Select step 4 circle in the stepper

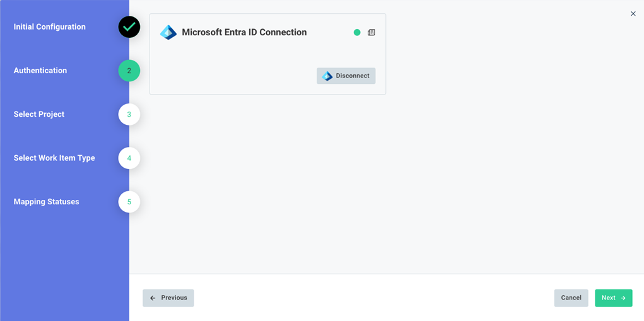point(129,158)
